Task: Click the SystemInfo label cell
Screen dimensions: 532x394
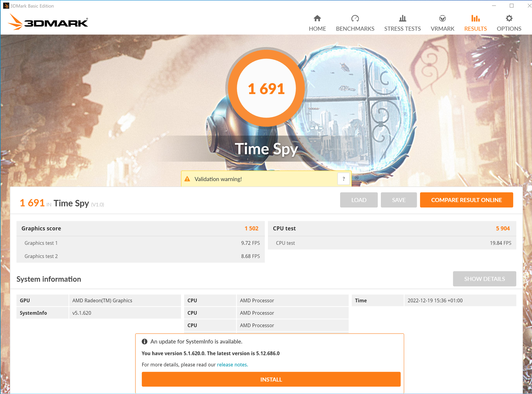Action: point(43,313)
